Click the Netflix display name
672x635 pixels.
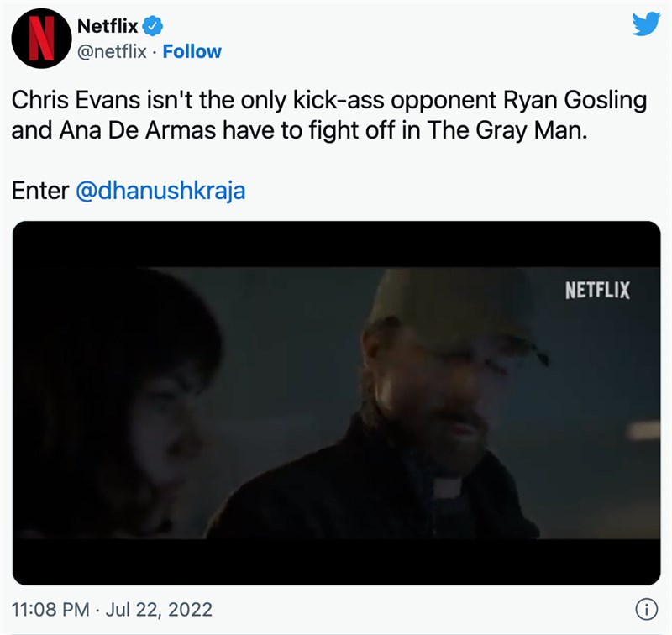(x=108, y=26)
